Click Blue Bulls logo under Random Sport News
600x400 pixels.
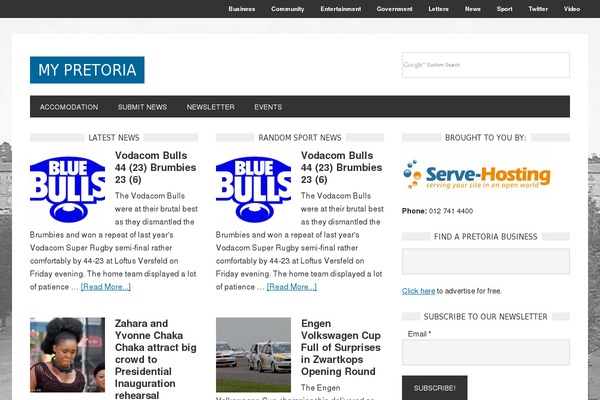click(x=253, y=189)
